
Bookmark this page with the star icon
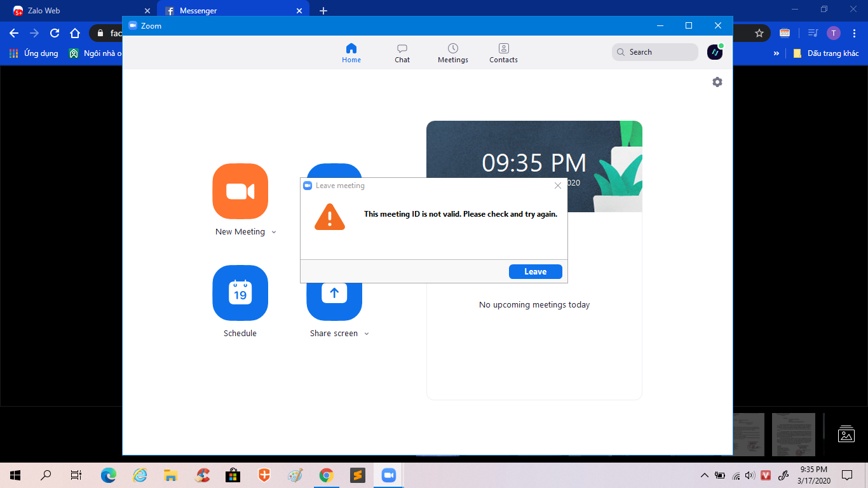[759, 33]
